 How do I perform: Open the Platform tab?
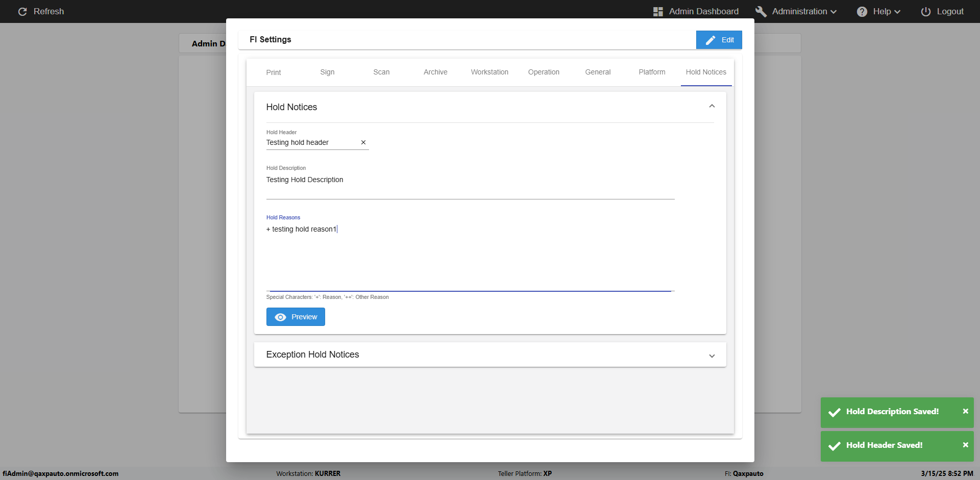click(652, 72)
